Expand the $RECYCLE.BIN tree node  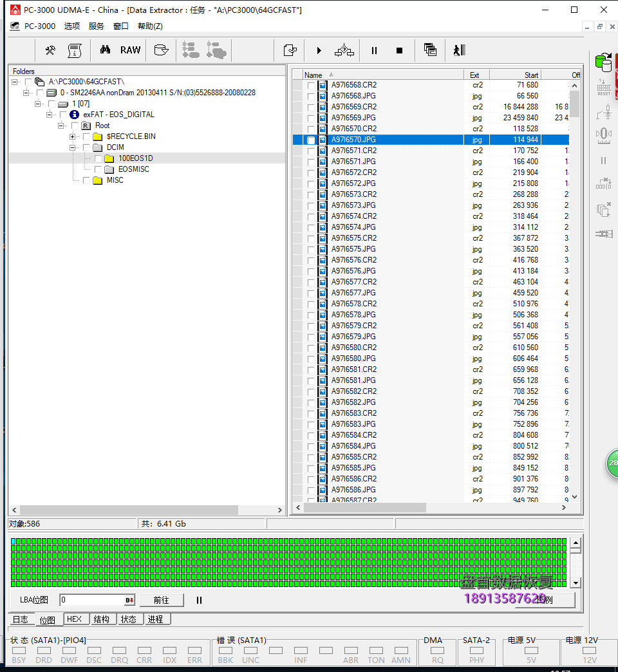click(x=73, y=136)
